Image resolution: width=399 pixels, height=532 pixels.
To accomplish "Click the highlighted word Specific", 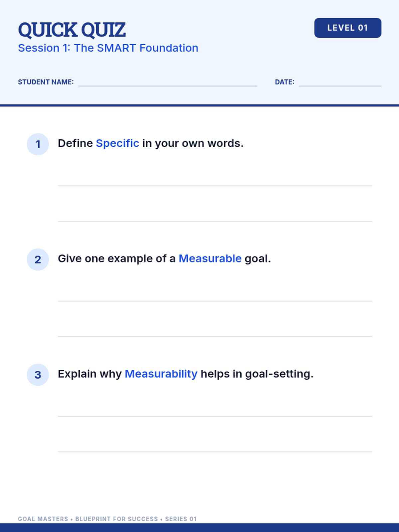I will [117, 143].
